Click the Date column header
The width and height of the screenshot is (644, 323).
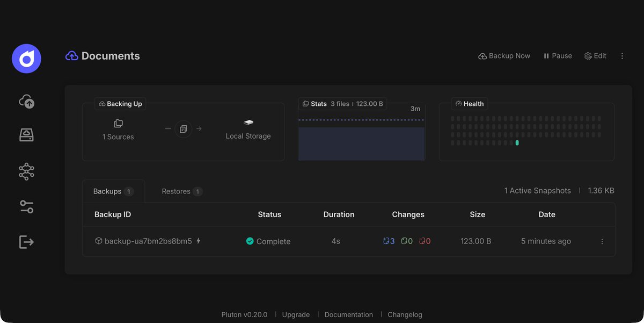547,214
